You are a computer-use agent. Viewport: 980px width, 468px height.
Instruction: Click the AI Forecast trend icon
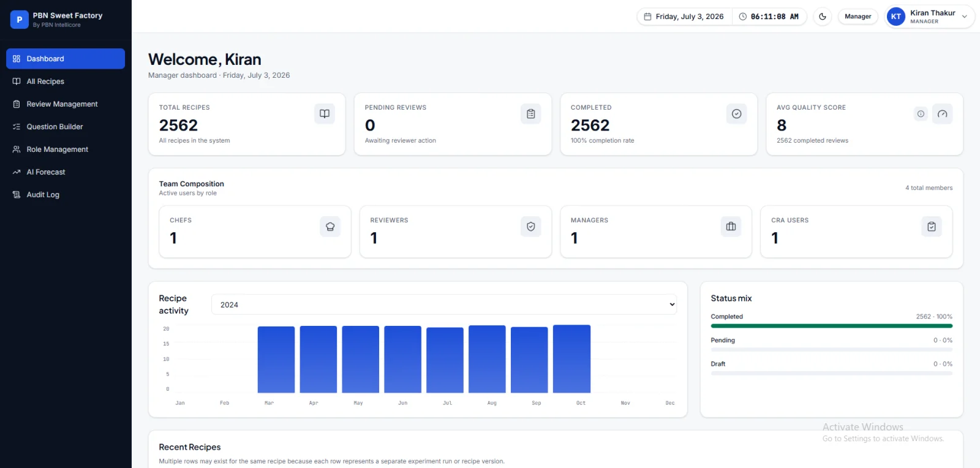tap(17, 172)
